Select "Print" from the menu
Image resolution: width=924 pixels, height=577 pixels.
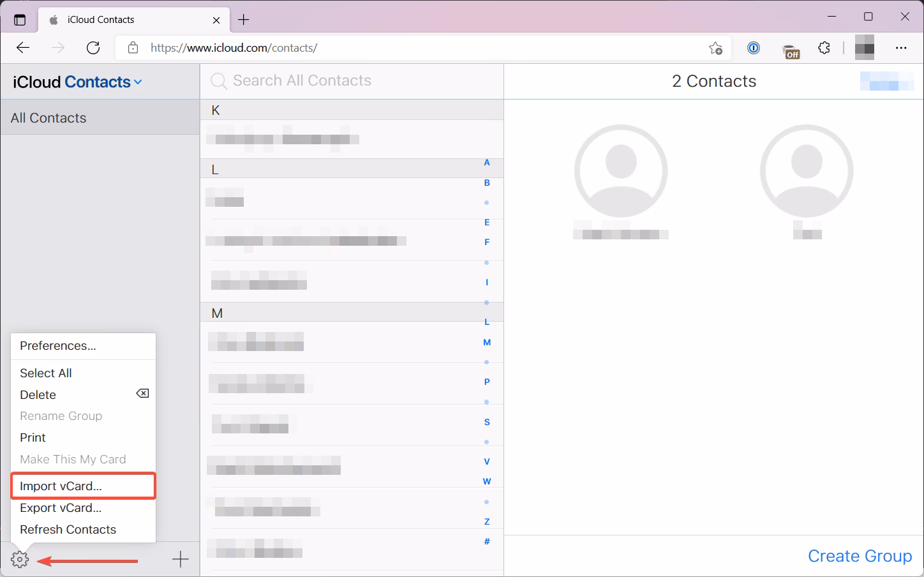[x=33, y=437]
